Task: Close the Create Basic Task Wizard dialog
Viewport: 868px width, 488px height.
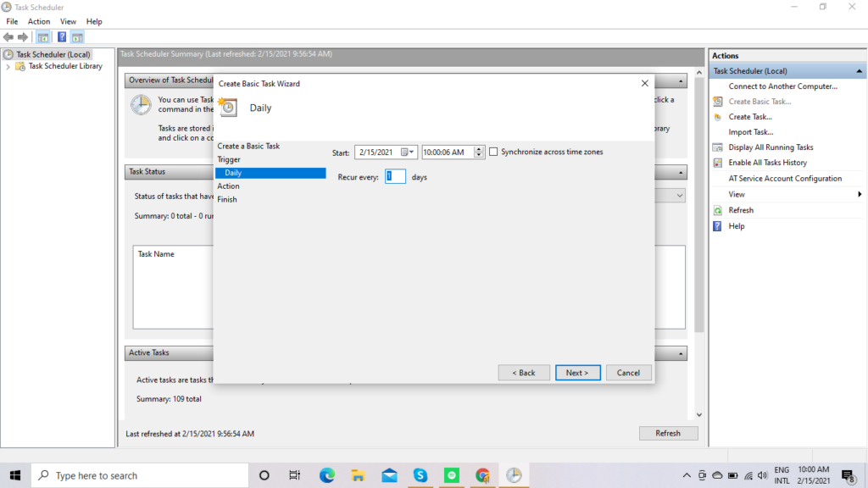Action: (x=644, y=84)
